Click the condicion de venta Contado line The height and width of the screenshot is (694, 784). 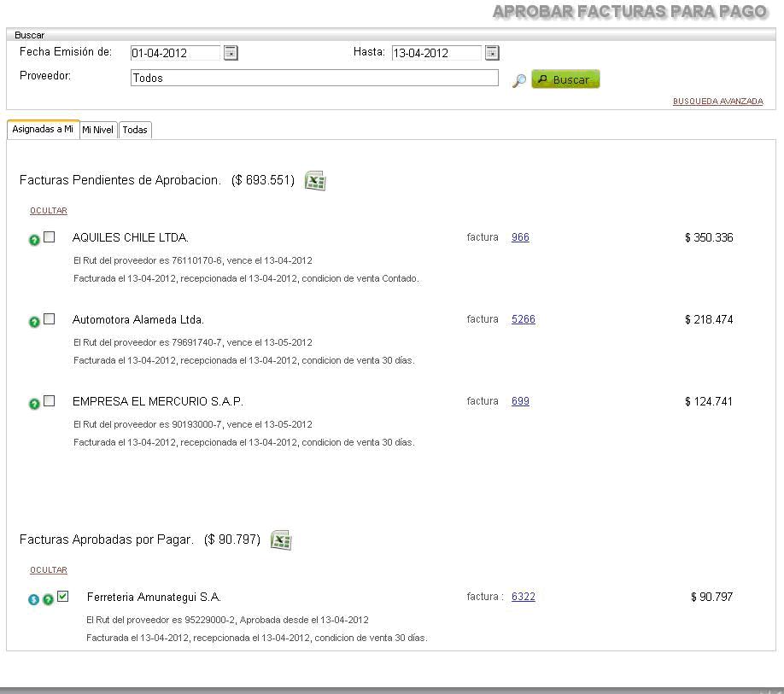click(x=246, y=279)
